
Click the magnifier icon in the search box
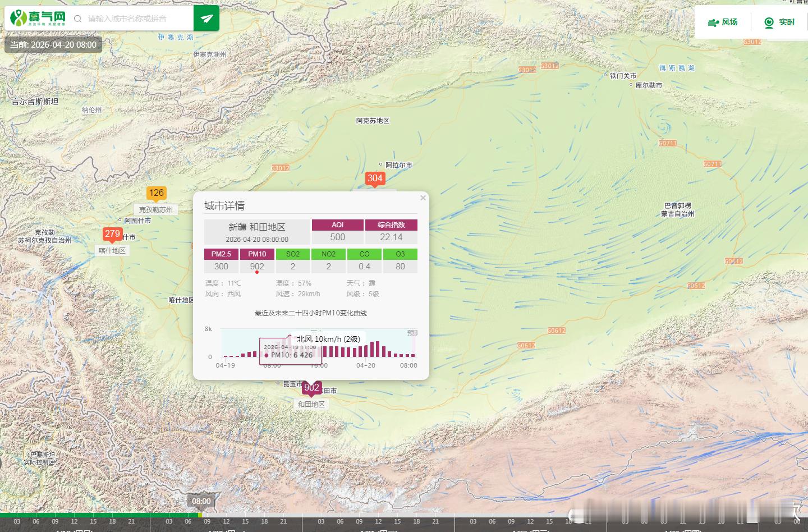click(78, 19)
